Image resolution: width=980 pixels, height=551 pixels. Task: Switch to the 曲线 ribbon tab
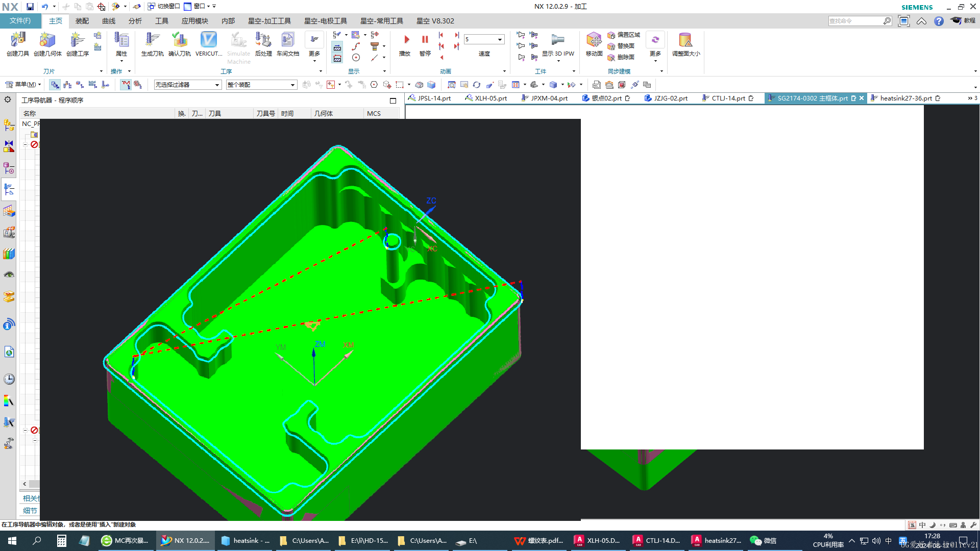click(109, 21)
